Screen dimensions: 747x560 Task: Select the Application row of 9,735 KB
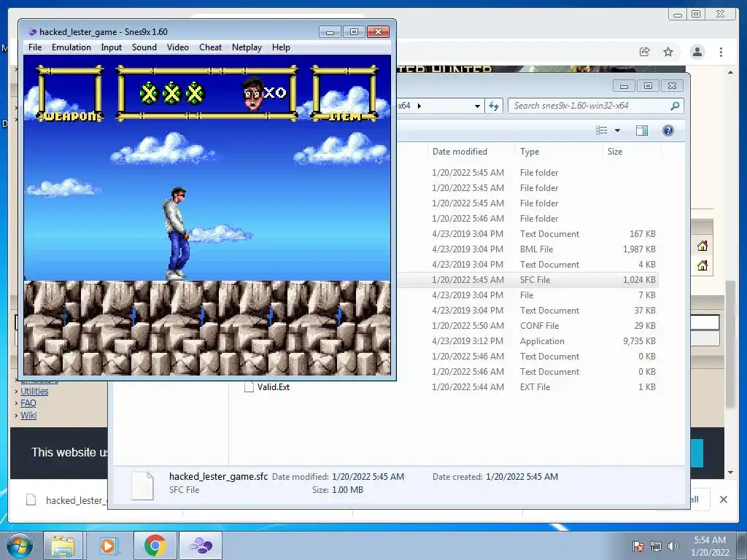point(527,341)
